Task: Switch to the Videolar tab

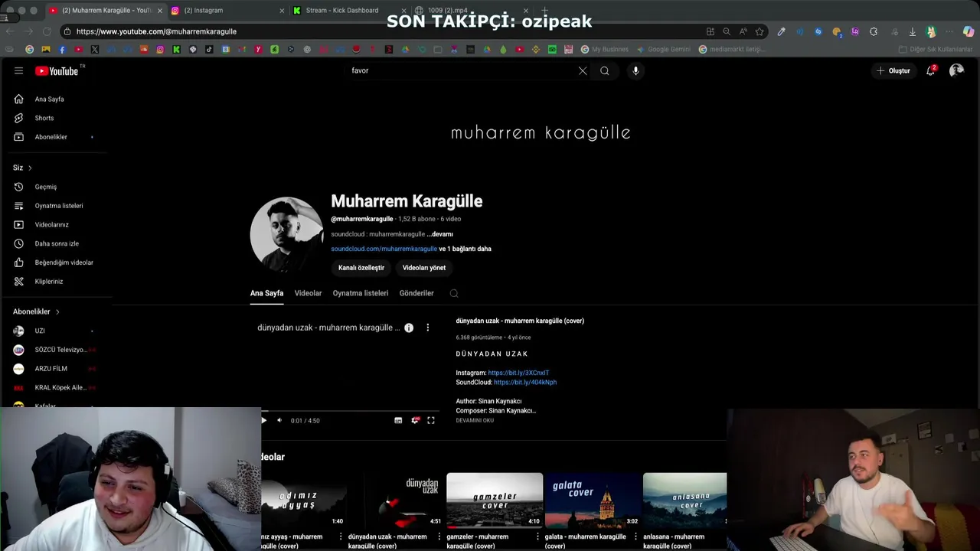Action: pyautogui.click(x=308, y=293)
